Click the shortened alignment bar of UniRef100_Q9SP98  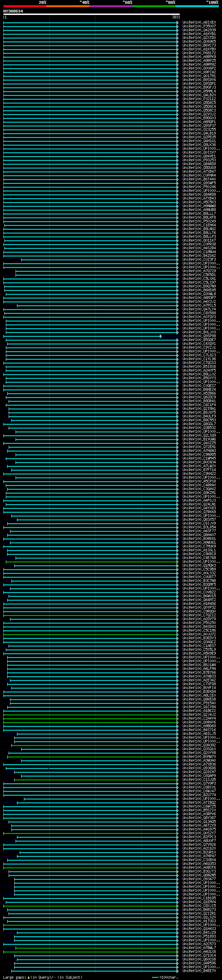pyautogui.click(x=83, y=336)
